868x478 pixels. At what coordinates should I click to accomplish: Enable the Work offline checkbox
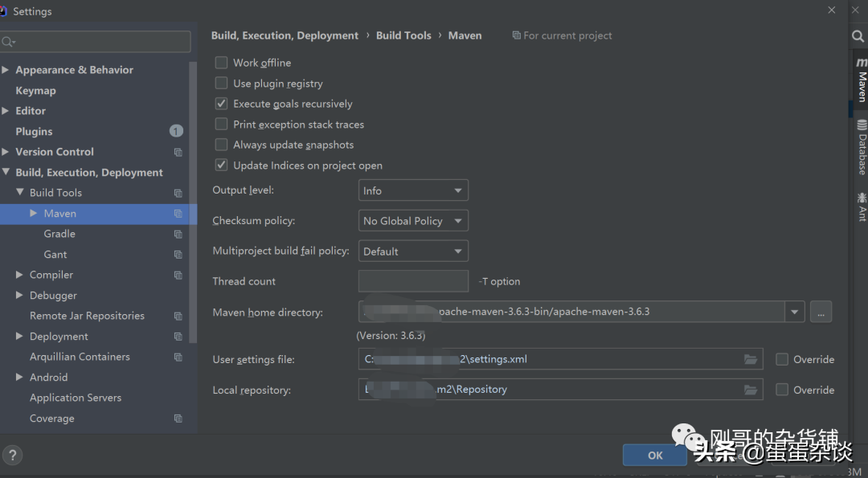(222, 63)
